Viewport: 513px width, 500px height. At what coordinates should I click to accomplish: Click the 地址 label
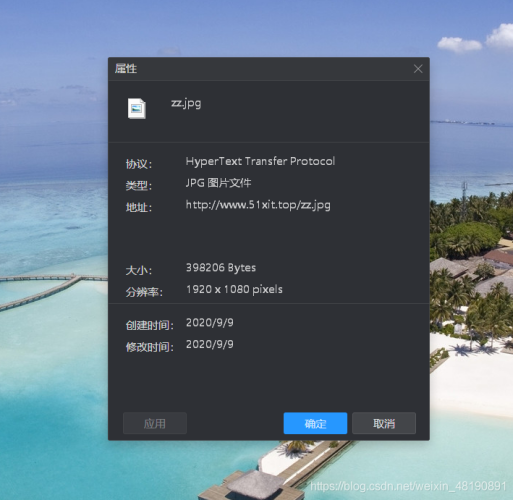139,207
